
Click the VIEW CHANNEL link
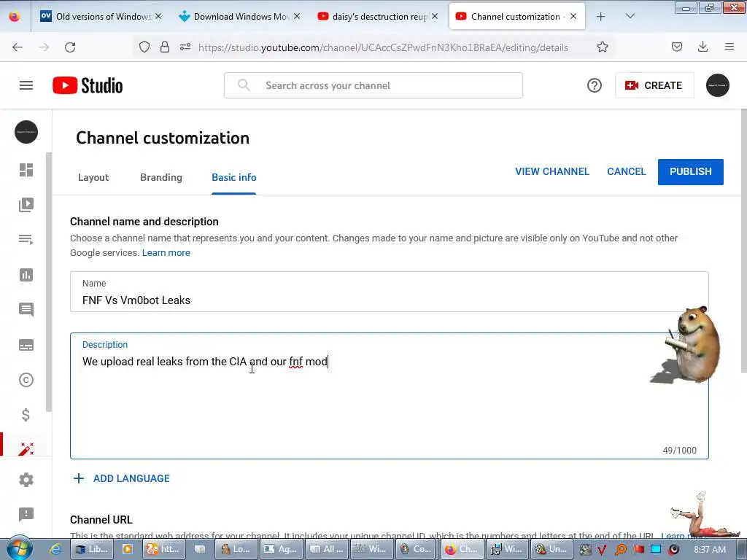coord(552,171)
